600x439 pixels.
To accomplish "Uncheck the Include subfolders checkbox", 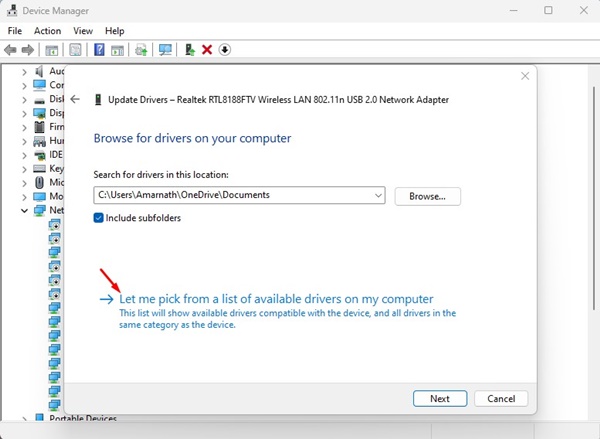I will click(98, 218).
